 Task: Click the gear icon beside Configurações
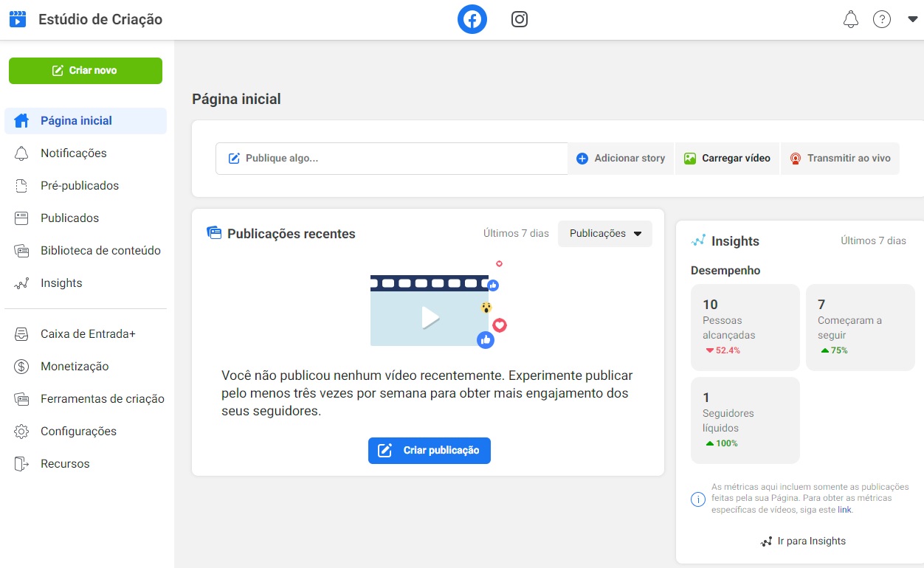pos(21,432)
